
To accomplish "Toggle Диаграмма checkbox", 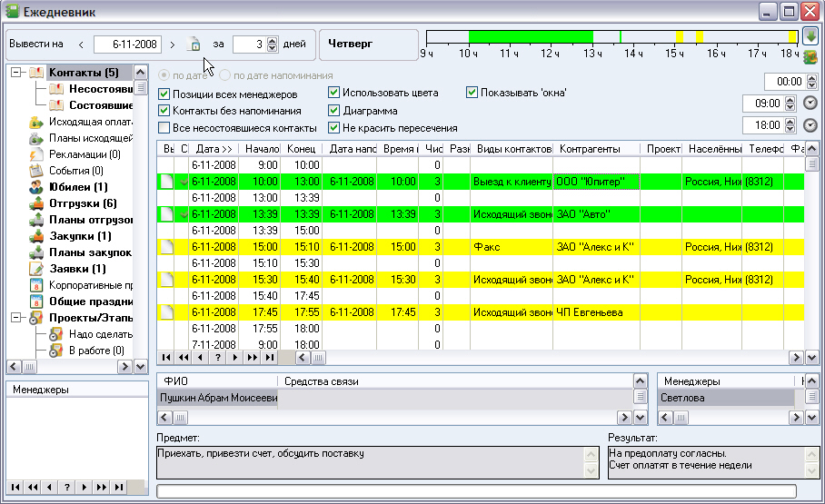I will coord(333,111).
